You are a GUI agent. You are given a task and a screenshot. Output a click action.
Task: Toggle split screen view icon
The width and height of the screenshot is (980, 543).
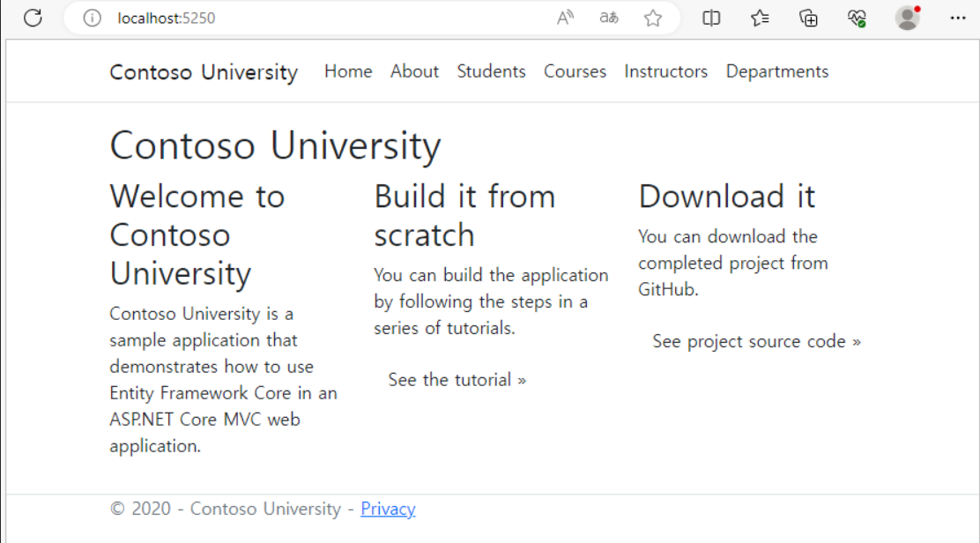[711, 19]
